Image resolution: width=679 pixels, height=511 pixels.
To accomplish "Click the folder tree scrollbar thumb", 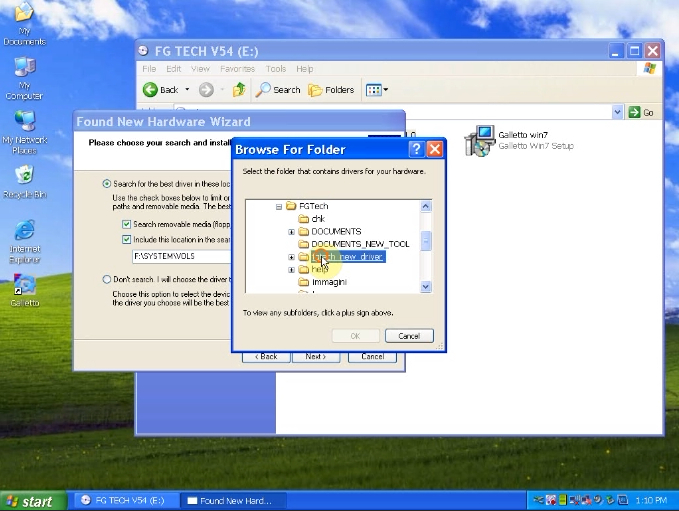I will 426,241.
